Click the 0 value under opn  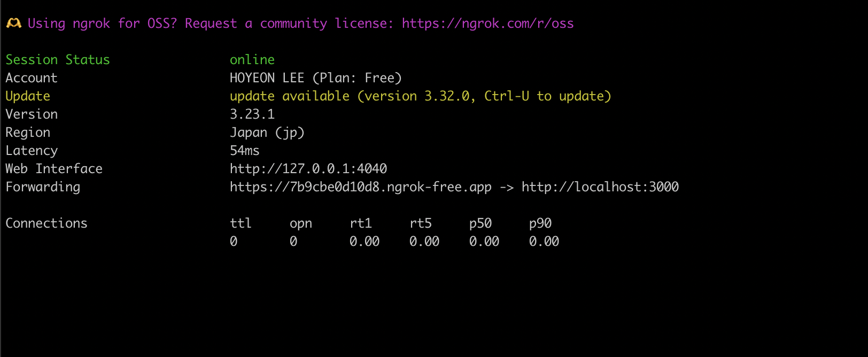coord(293,242)
